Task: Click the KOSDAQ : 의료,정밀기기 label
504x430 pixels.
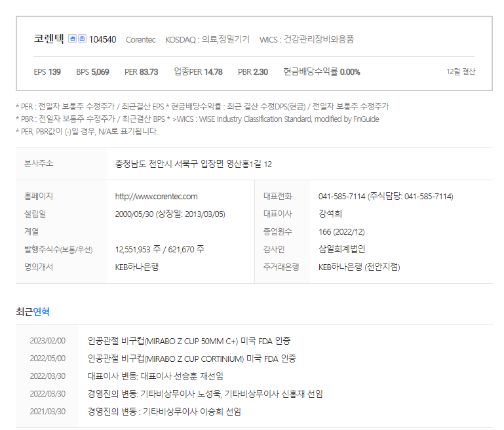Action: pos(207,39)
